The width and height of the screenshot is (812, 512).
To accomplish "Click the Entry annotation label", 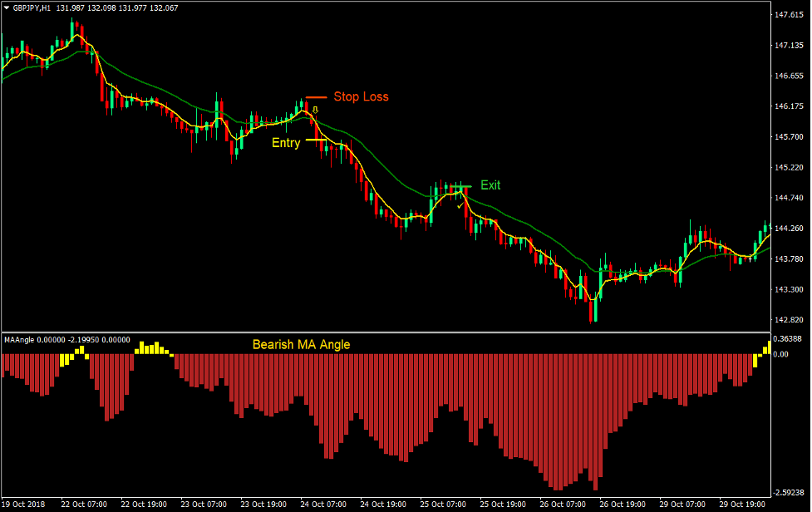I will coord(285,142).
